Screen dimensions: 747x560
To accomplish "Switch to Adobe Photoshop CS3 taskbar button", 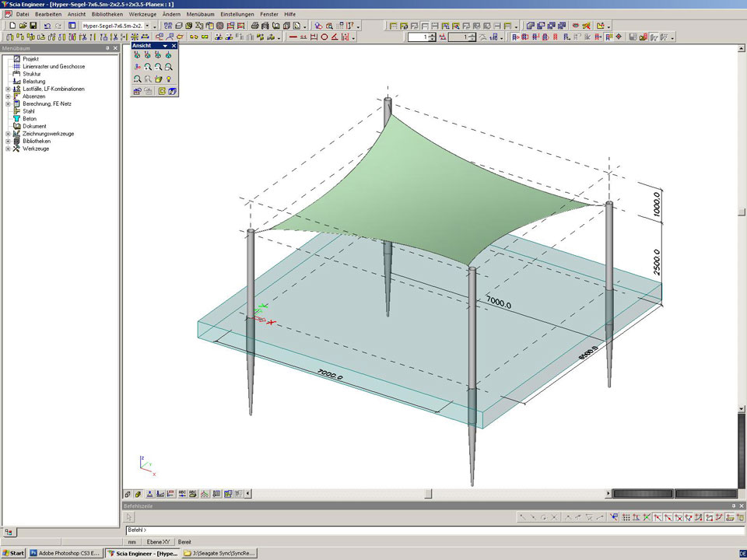I will [65, 553].
